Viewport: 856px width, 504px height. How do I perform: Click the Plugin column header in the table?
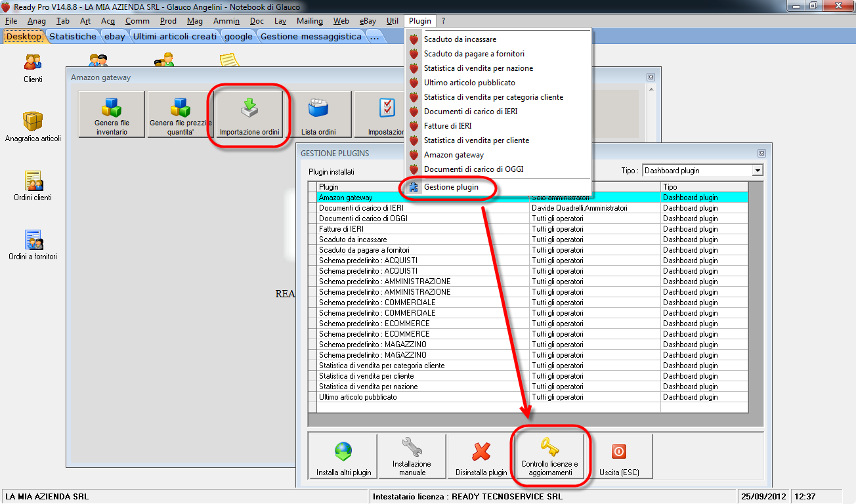423,187
